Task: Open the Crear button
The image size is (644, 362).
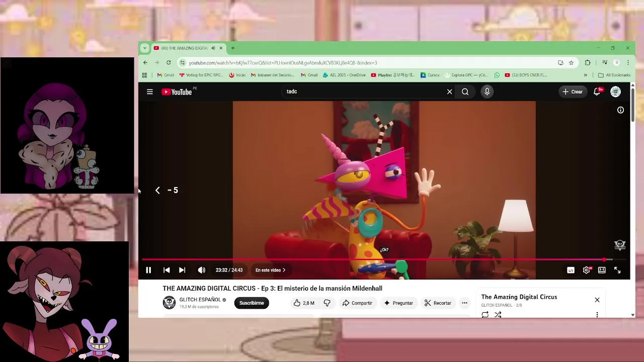Action: pos(573,92)
